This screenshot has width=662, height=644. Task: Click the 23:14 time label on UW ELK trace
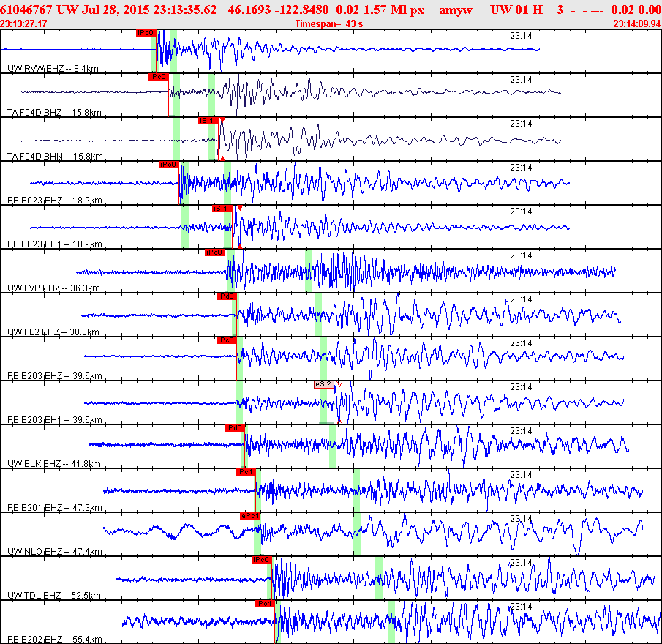click(520, 431)
